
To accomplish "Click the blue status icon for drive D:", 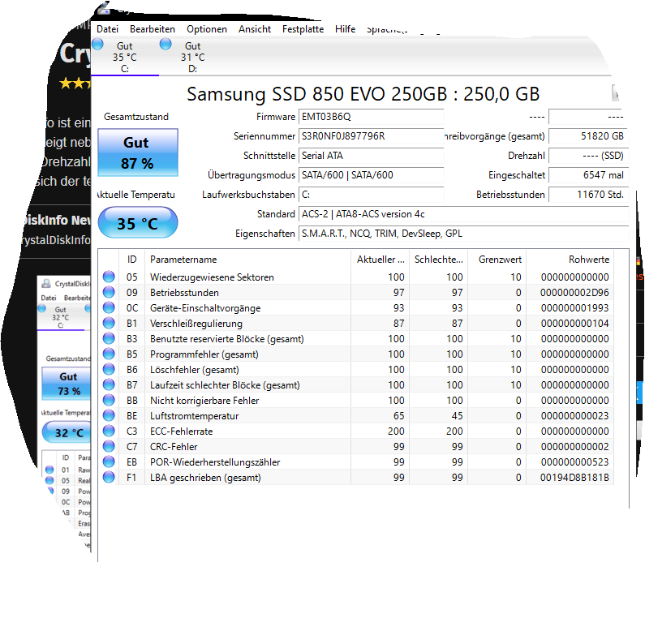I will coord(166,44).
